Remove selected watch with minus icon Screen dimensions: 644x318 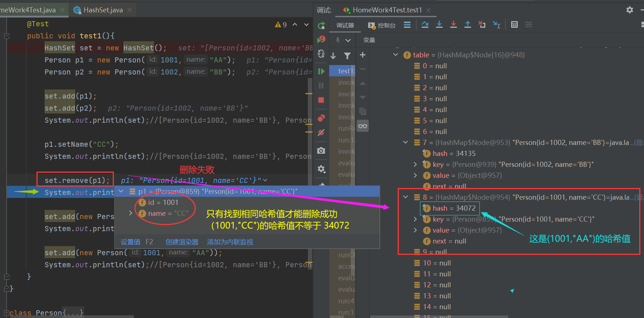coord(363,69)
